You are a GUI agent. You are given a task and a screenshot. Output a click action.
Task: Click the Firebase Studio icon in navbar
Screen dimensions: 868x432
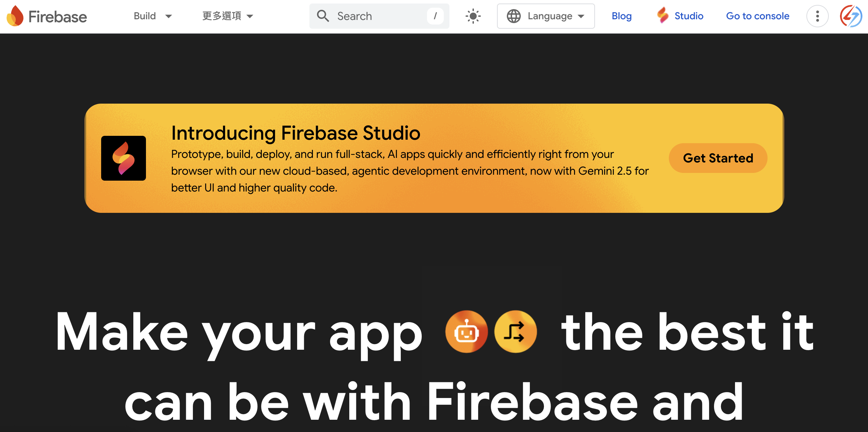663,15
